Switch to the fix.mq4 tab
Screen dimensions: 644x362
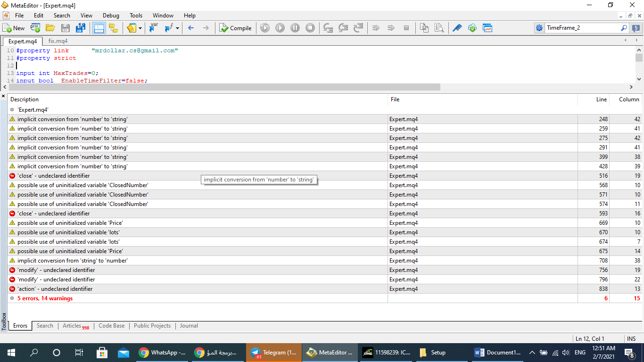[58, 41]
